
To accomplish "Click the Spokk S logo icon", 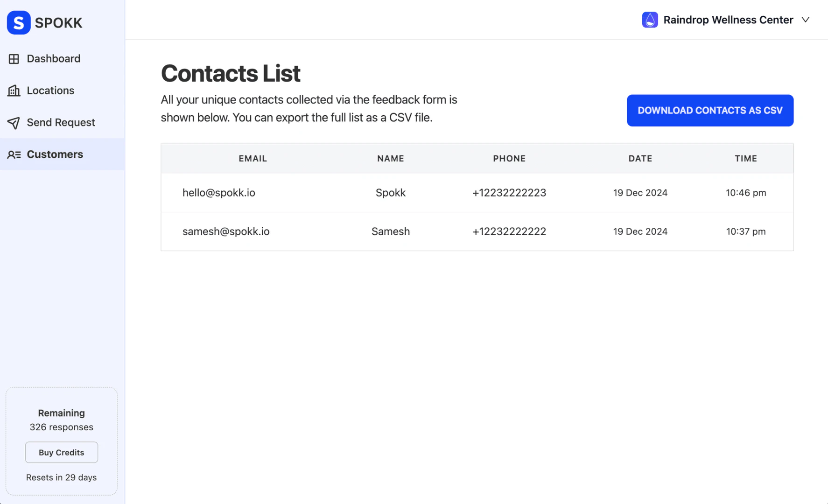I will [19, 22].
